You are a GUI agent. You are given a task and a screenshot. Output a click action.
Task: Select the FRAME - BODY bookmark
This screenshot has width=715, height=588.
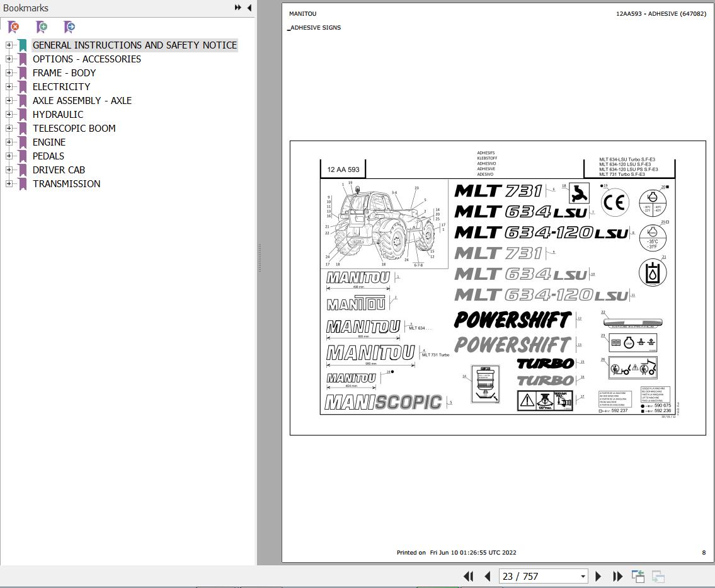click(x=64, y=73)
